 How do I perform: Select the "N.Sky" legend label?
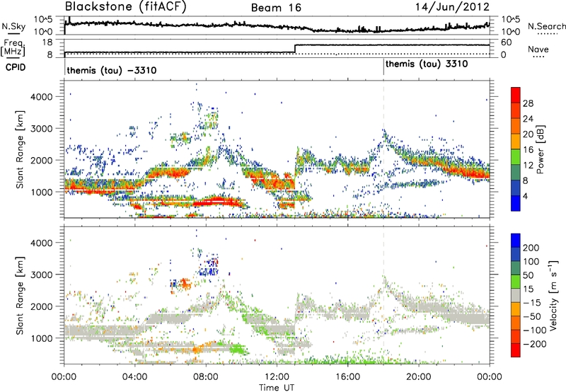coord(13,26)
